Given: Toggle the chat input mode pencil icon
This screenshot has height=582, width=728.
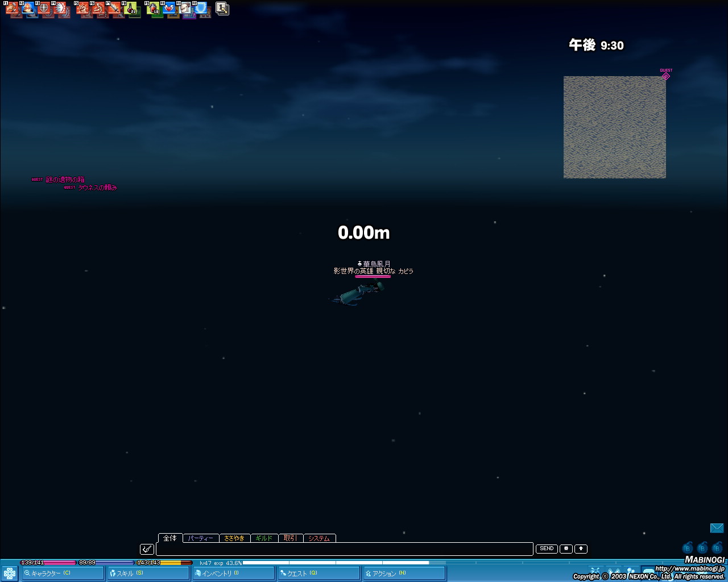Looking at the screenshot, I should pos(147,549).
